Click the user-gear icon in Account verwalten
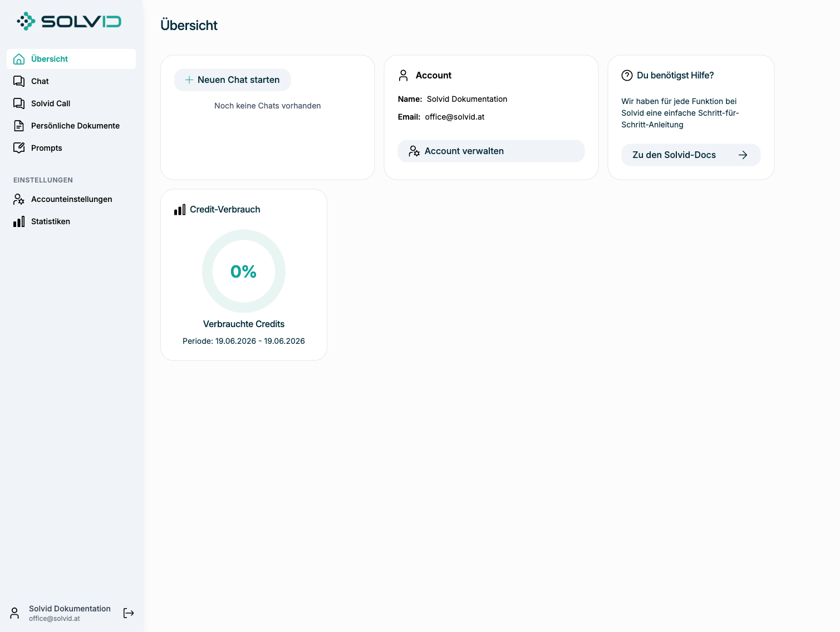 point(414,151)
